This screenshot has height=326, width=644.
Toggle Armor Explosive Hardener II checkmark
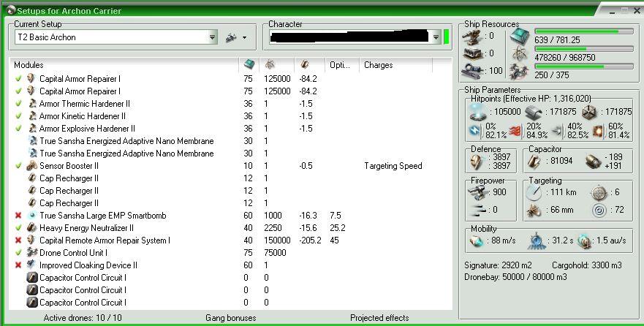click(x=18, y=128)
